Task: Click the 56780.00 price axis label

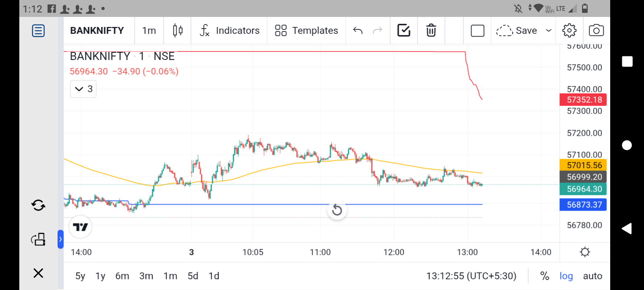Action: (x=584, y=225)
